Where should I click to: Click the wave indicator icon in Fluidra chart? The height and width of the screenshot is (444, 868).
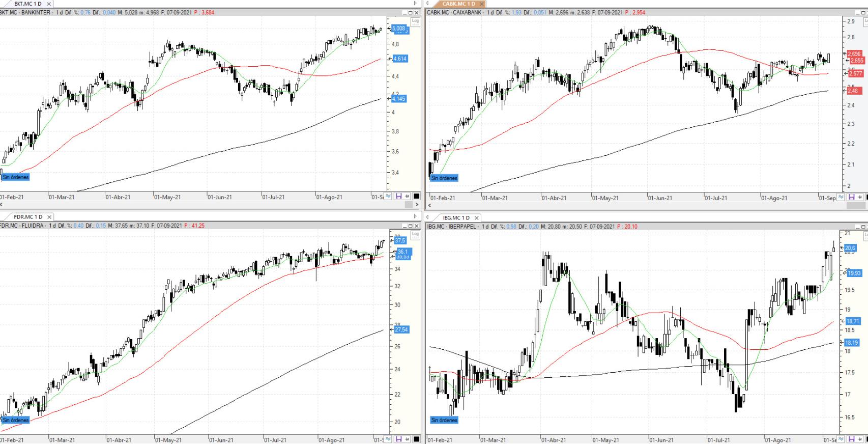(388, 439)
